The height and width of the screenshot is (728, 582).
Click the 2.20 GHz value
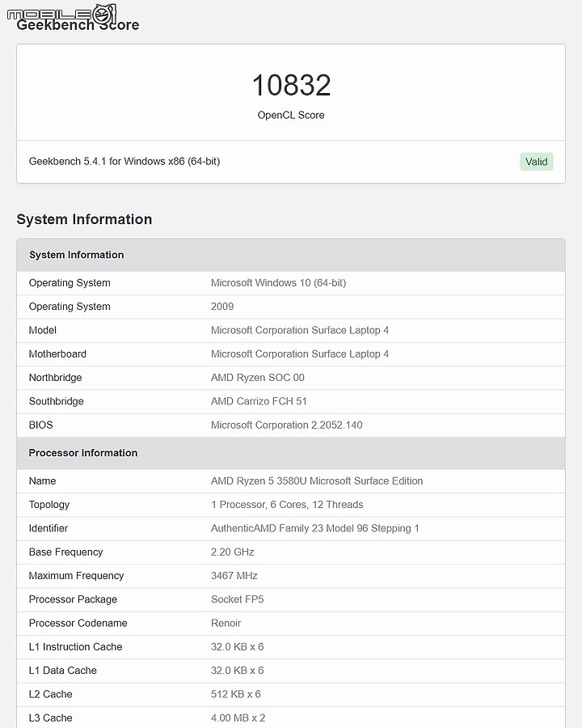(233, 552)
